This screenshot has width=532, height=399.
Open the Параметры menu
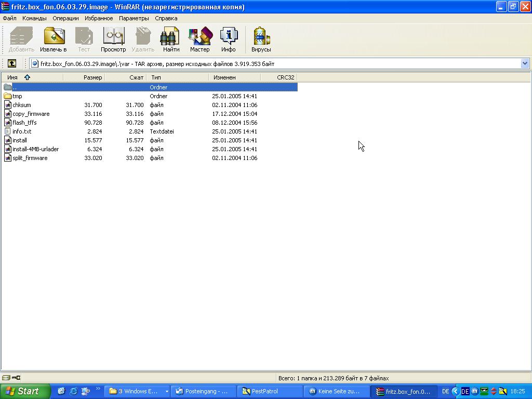134,18
